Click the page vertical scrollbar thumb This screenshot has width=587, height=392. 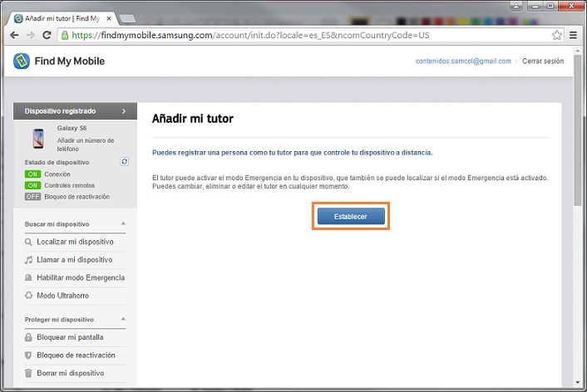tap(578, 130)
